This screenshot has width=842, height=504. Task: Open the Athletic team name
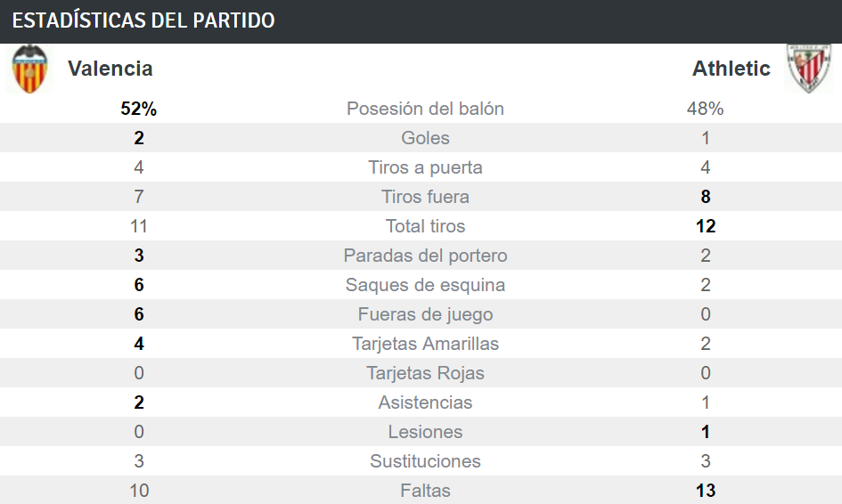[731, 69]
